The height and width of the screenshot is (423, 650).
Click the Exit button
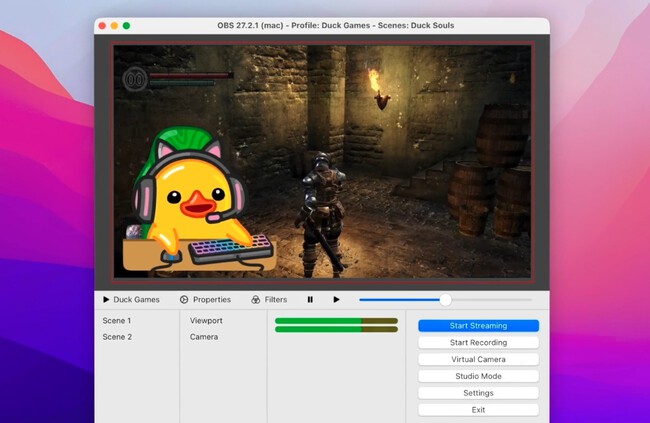click(x=478, y=410)
